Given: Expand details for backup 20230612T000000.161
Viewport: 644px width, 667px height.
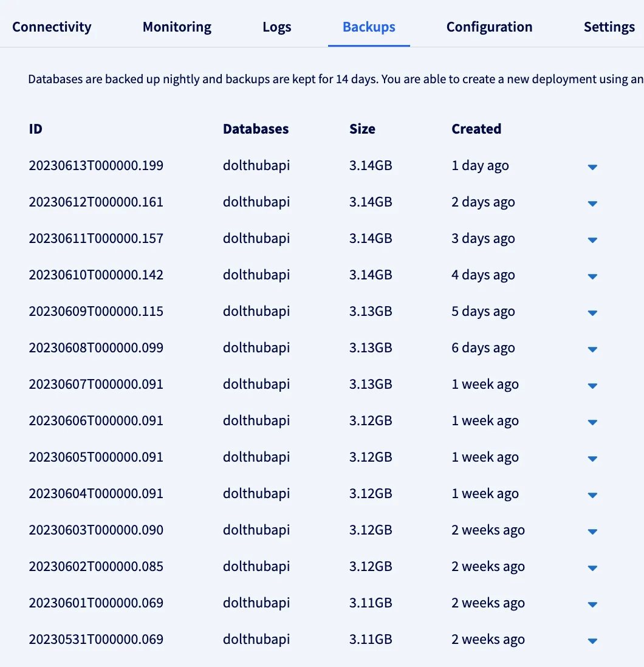Looking at the screenshot, I should [x=592, y=203].
